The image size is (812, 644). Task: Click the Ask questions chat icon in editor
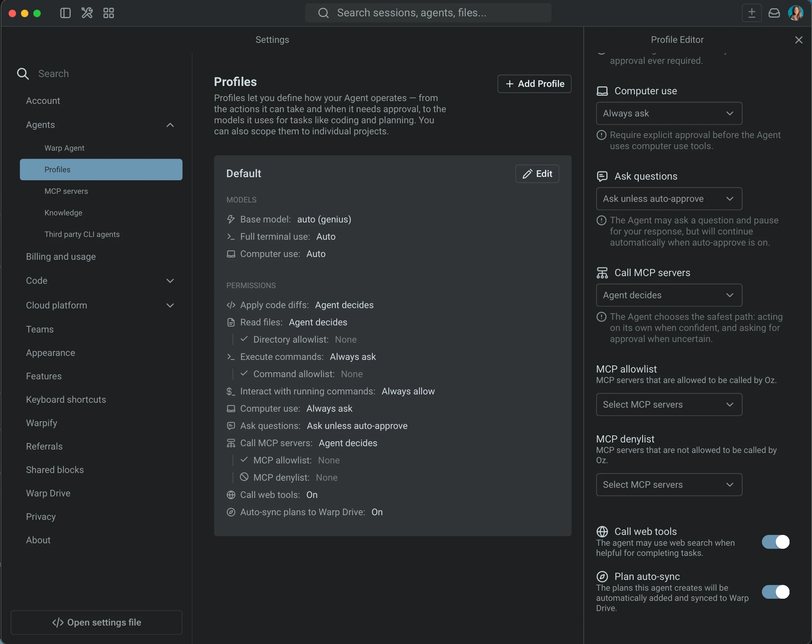pos(602,177)
